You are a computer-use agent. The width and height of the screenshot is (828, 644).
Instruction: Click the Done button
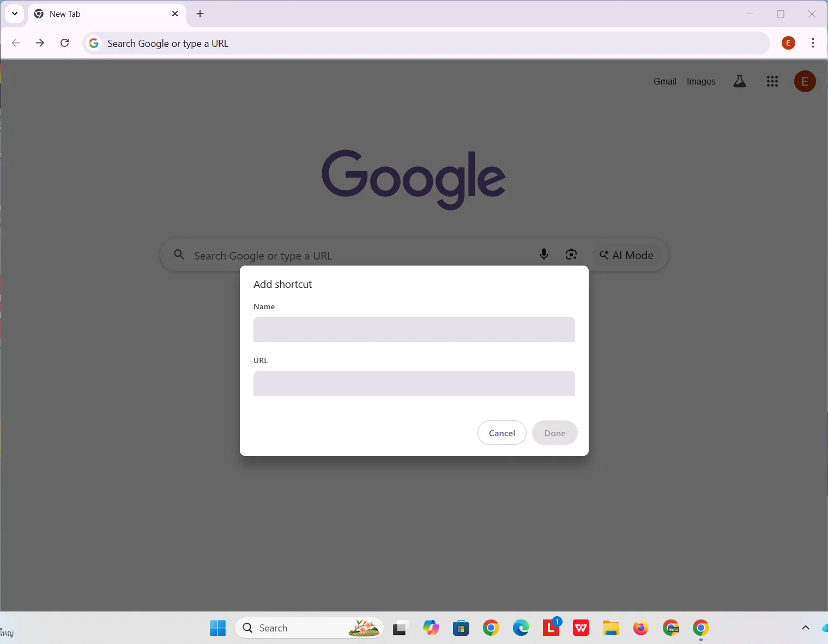pos(554,432)
